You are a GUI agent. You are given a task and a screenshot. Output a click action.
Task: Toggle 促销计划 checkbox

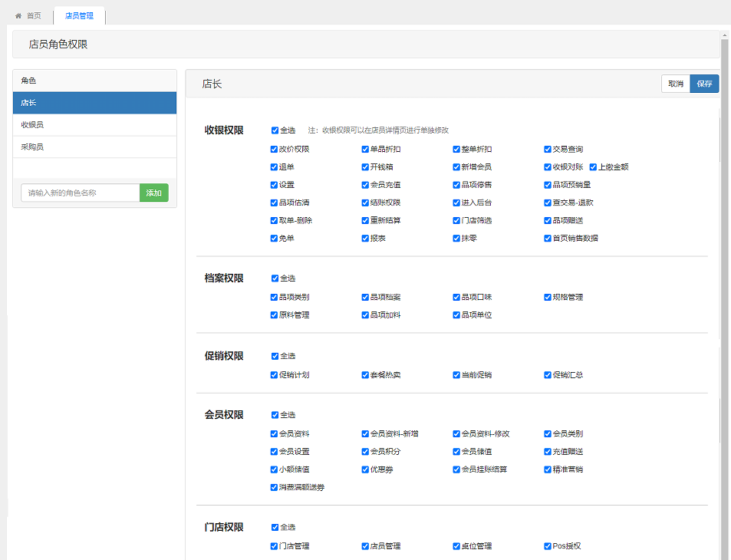(274, 375)
